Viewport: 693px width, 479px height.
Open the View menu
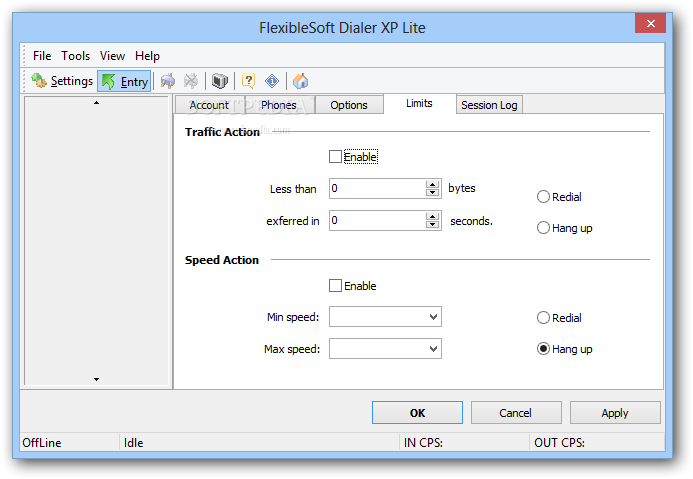click(112, 56)
